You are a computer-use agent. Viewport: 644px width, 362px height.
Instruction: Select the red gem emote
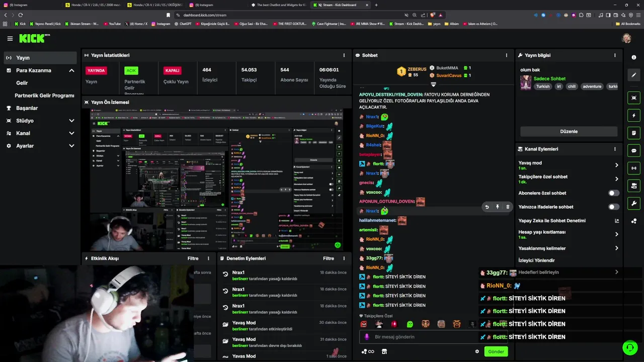394,324
